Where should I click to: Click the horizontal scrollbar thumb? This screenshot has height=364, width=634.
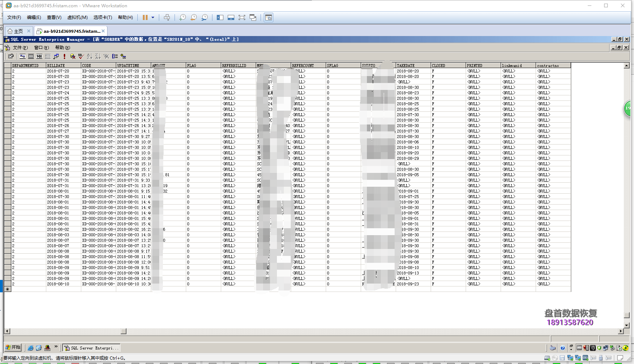tap(124, 331)
